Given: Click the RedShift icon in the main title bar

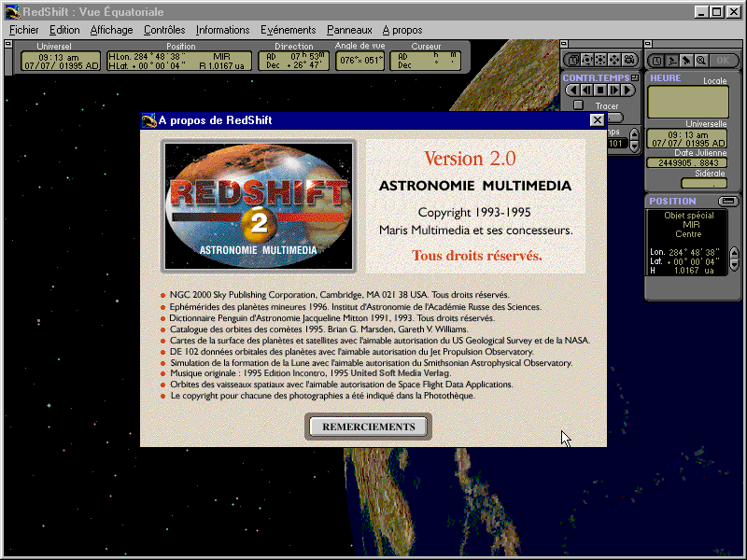Looking at the screenshot, I should (12, 11).
